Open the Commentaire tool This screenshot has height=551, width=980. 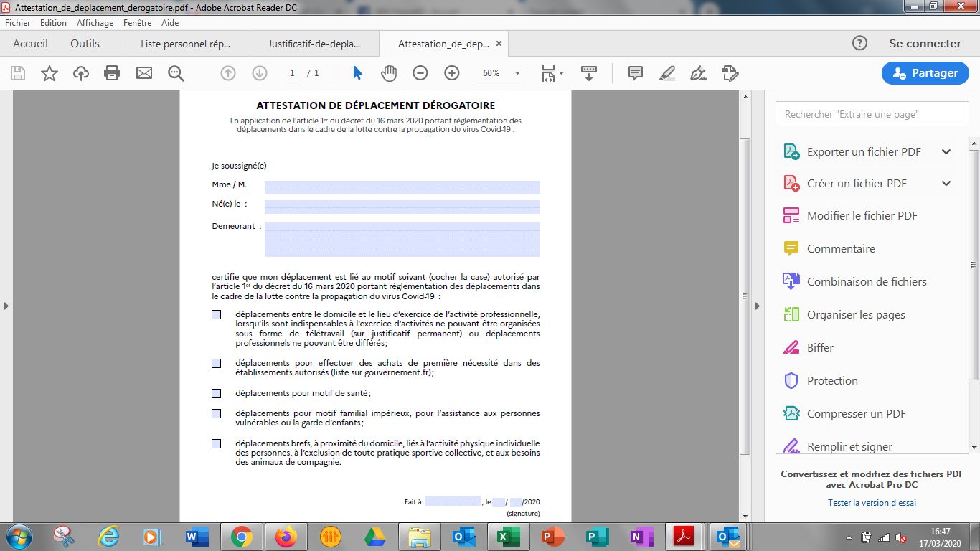[841, 249]
